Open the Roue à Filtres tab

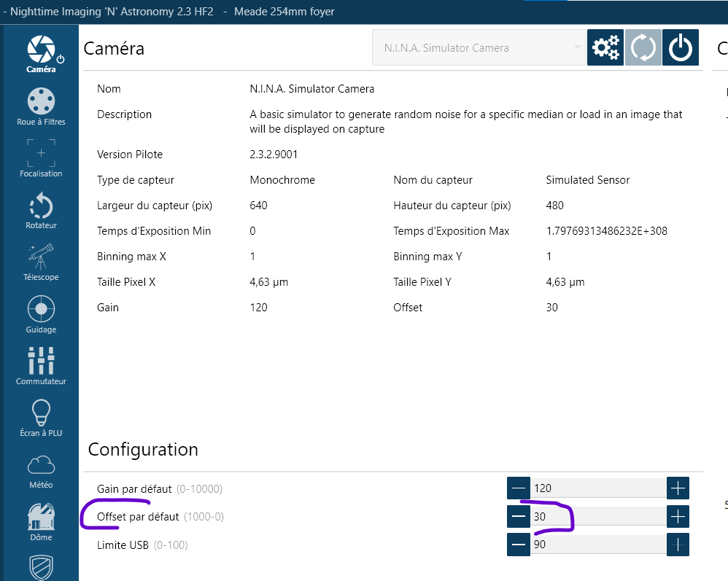coord(41,106)
